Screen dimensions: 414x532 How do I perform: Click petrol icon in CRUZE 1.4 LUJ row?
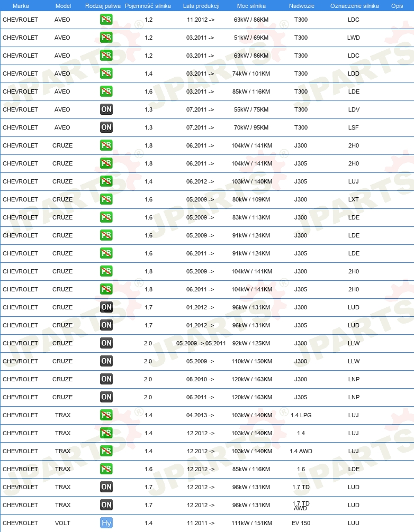[x=106, y=181]
